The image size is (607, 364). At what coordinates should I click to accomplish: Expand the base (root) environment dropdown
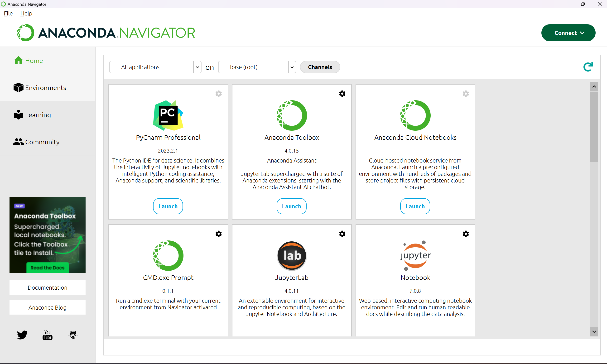(x=292, y=67)
